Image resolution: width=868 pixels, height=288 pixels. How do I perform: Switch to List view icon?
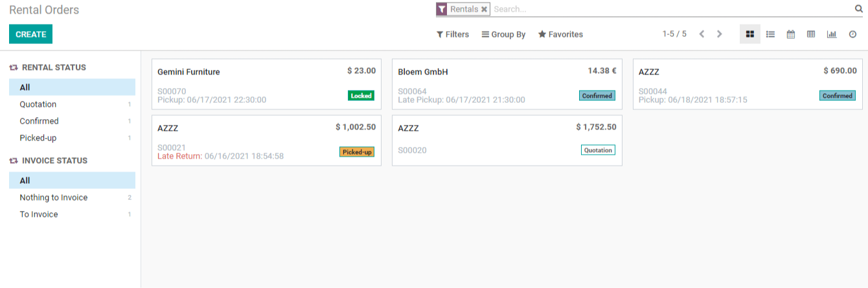(770, 34)
